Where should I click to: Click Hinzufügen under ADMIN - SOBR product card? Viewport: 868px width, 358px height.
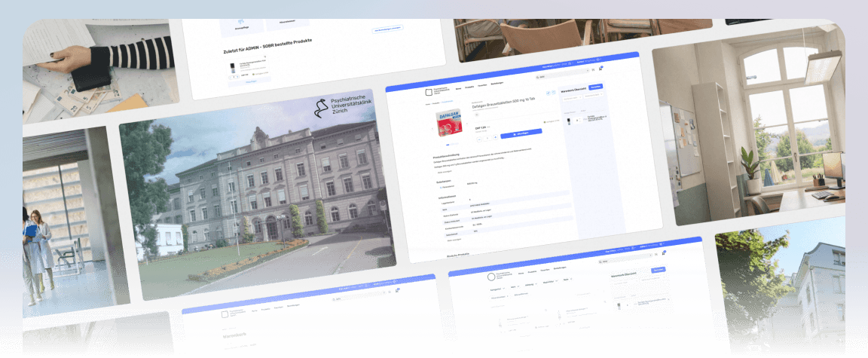[x=250, y=82]
